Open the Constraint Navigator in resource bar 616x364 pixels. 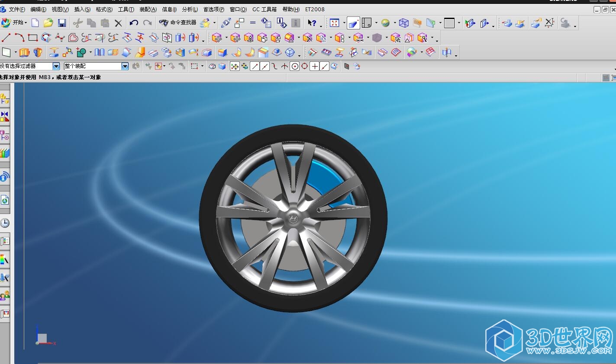[x=5, y=117]
